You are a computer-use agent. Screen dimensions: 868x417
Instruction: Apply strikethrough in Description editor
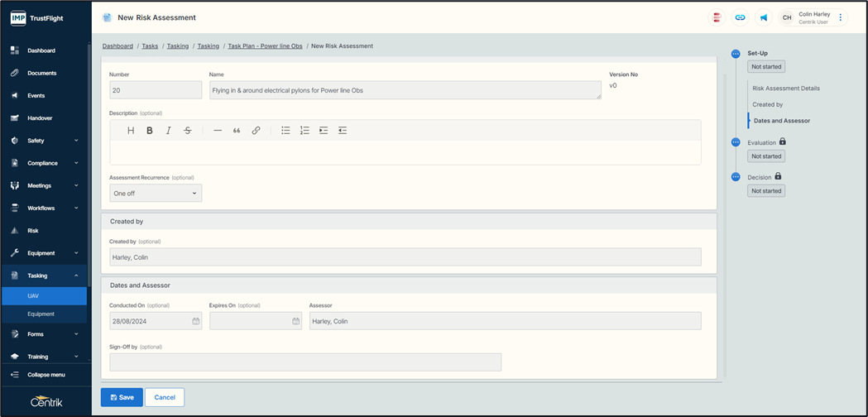pos(188,131)
